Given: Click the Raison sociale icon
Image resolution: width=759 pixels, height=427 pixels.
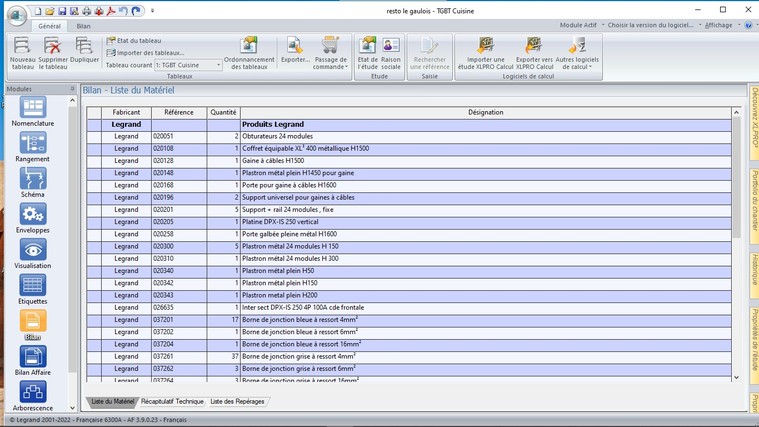Looking at the screenshot, I should [391, 53].
